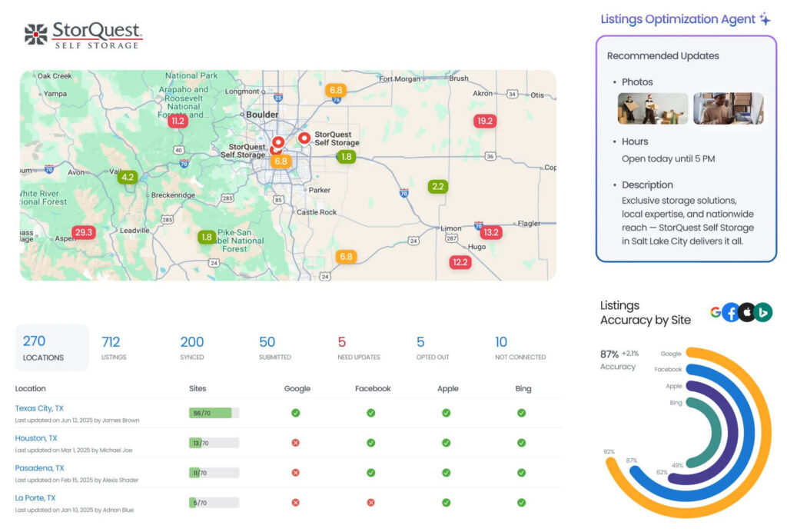This screenshot has width=787, height=532.
Task: Click the red X under Facebook for La Porte
Action: pyautogui.click(x=371, y=503)
